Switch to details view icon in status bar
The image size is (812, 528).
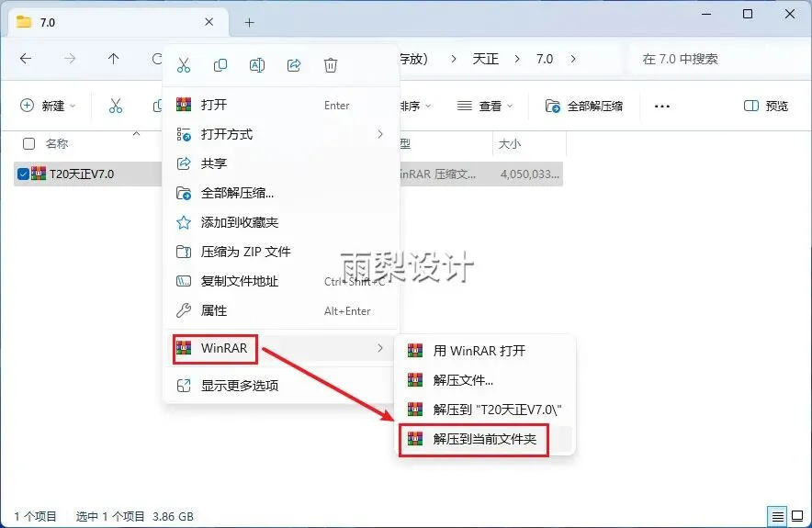pyautogui.click(x=777, y=516)
